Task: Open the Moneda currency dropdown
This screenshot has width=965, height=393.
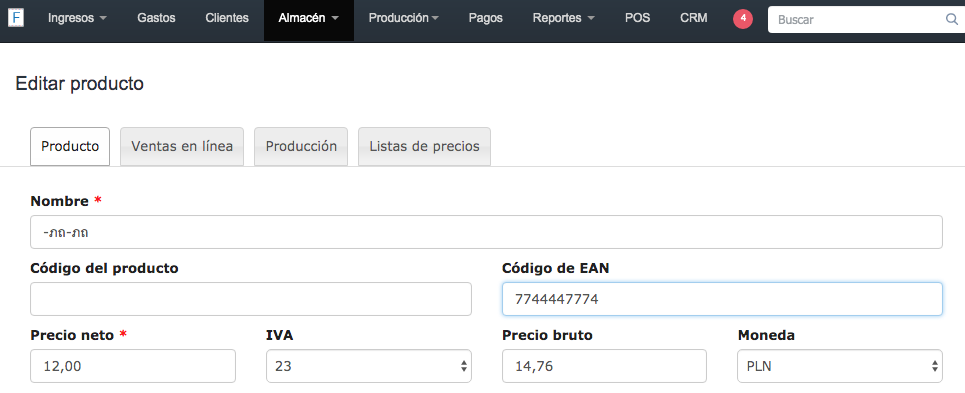Action: click(x=840, y=367)
